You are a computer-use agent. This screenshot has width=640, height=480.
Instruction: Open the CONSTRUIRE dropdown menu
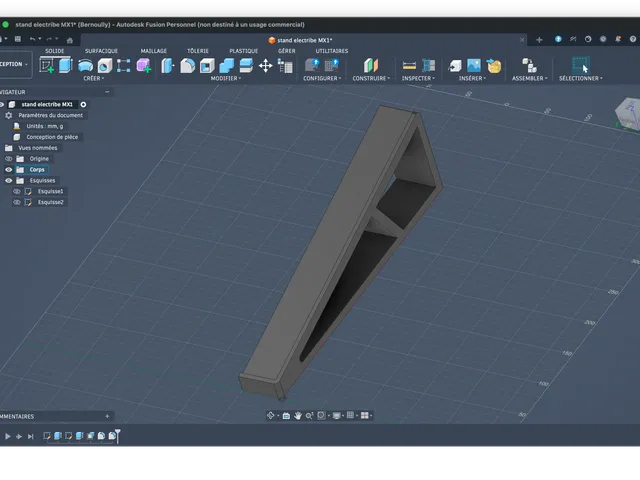(x=371, y=78)
